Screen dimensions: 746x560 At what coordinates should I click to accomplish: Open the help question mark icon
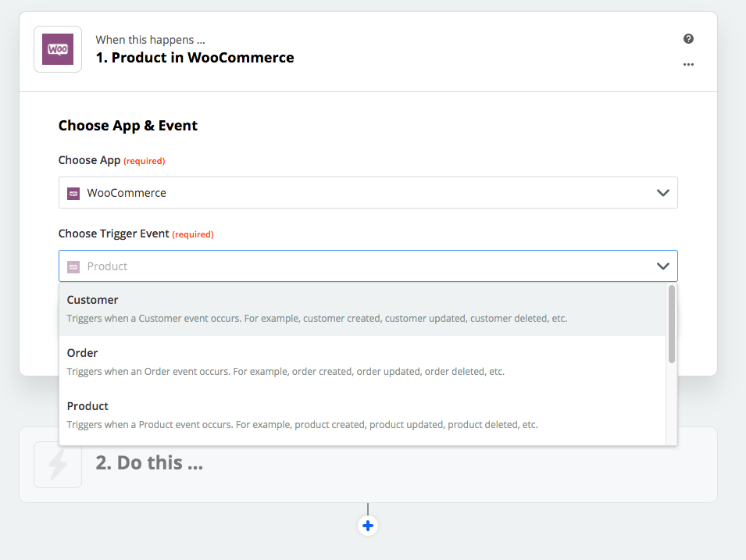click(688, 39)
